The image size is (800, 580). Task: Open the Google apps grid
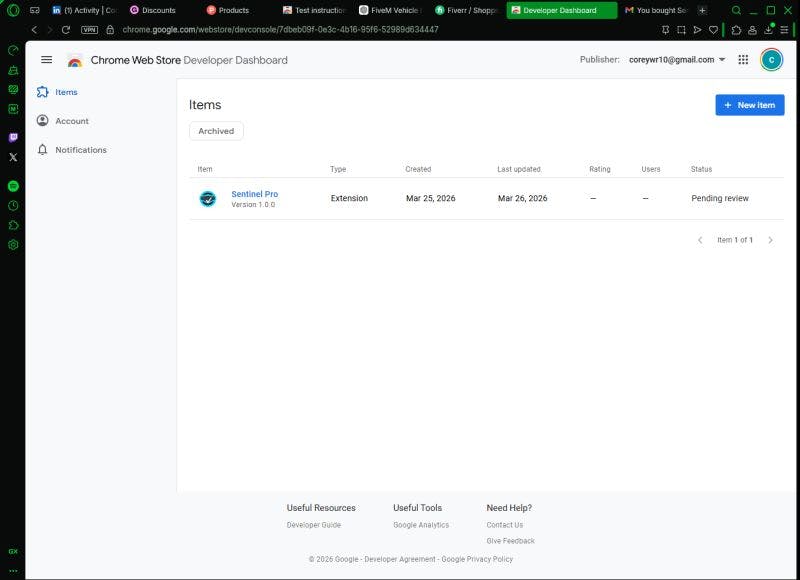coord(743,60)
